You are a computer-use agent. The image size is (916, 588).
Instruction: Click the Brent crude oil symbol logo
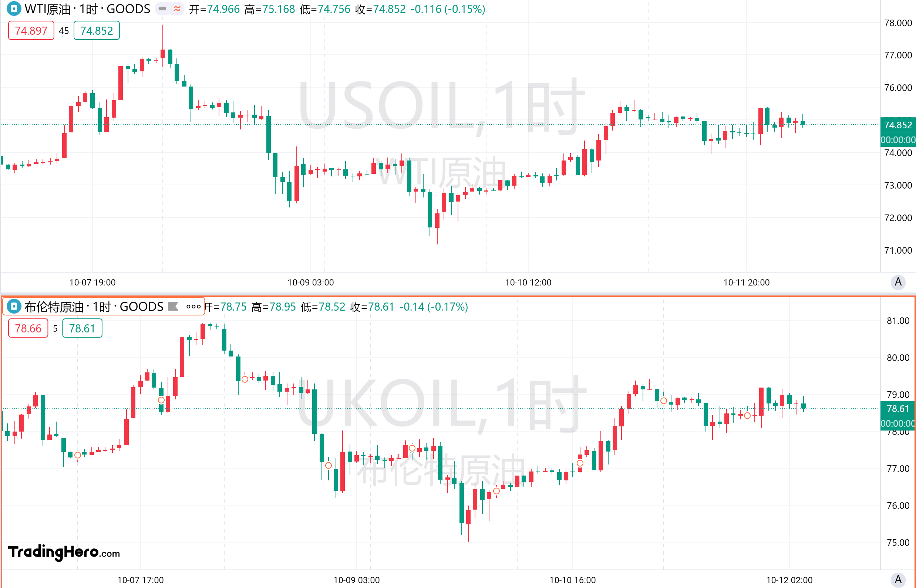(x=14, y=306)
